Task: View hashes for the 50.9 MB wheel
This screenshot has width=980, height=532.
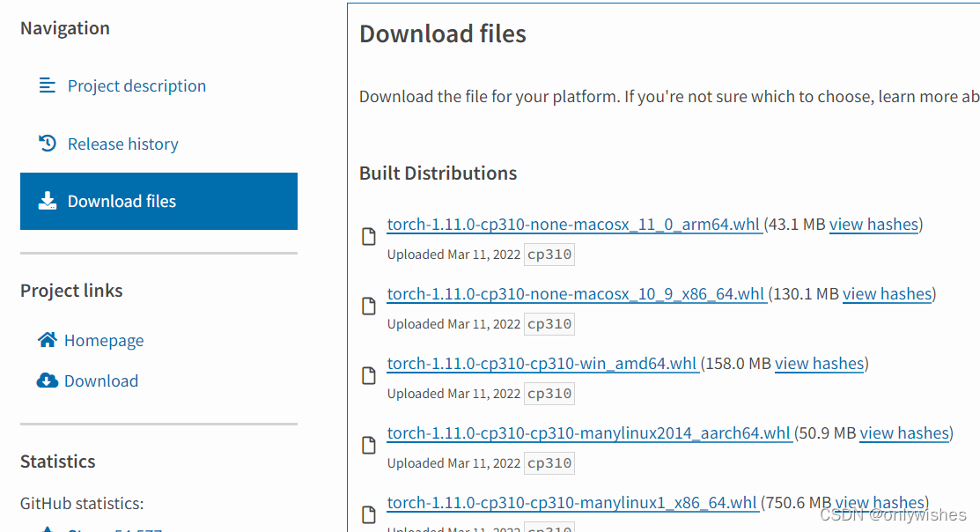Action: (904, 432)
